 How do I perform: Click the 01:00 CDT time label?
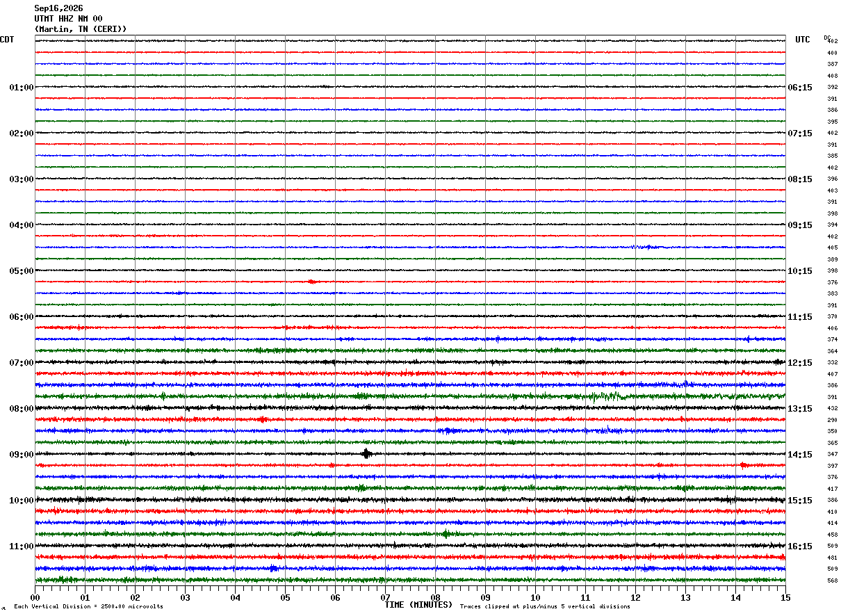coord(21,88)
